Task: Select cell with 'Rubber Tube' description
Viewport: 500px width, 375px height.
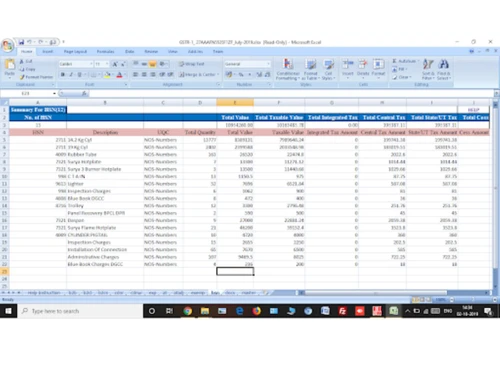Action: (105, 154)
